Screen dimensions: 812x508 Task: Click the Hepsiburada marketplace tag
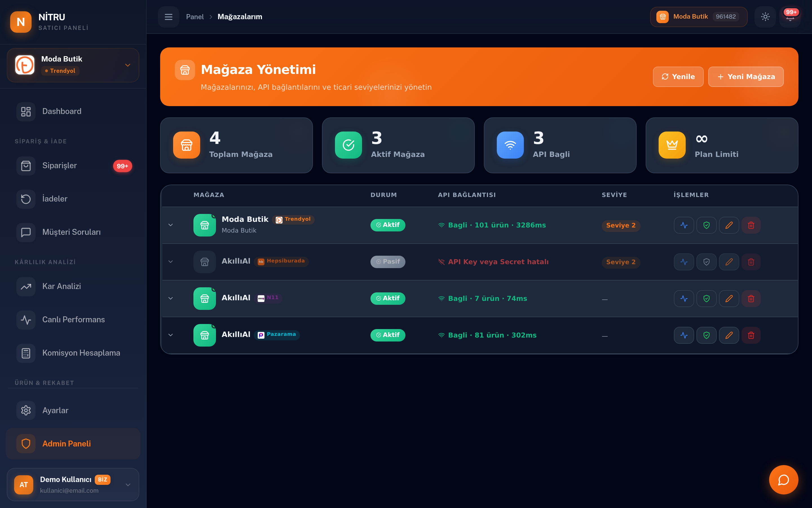[281, 261]
